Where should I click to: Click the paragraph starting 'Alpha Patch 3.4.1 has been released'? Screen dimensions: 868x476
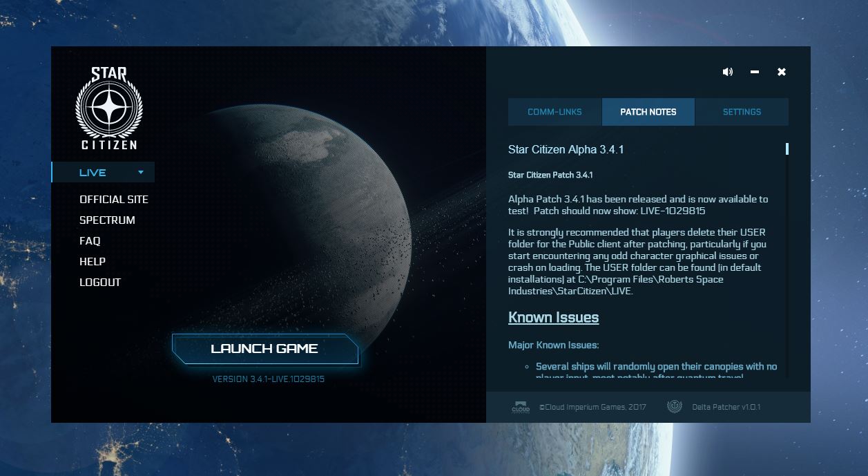coord(638,204)
